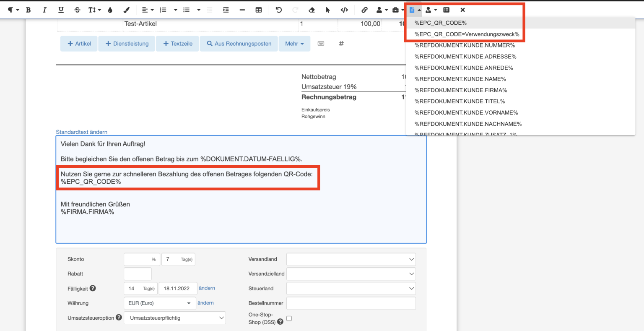Open the Währung currency selector
Viewport: 644px width, 331px height.
(x=159, y=303)
